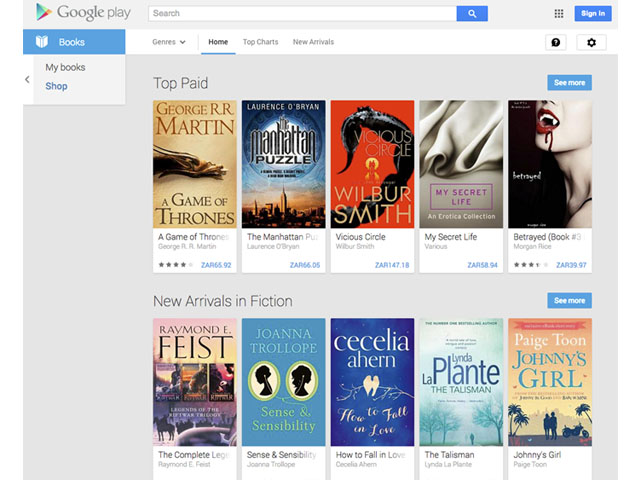The width and height of the screenshot is (640, 480).
Task: Select Shop in the sidebar
Action: pos(56,86)
